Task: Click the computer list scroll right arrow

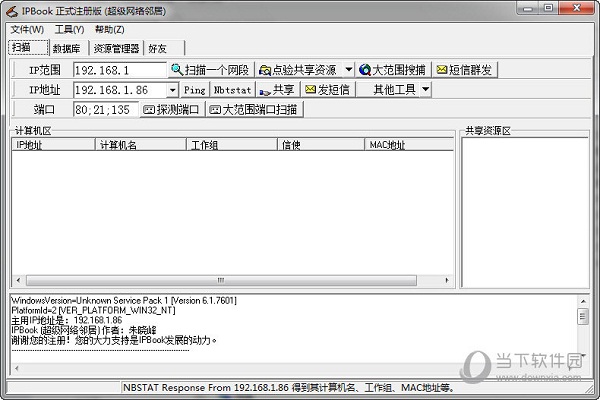Action: pyautogui.click(x=447, y=281)
